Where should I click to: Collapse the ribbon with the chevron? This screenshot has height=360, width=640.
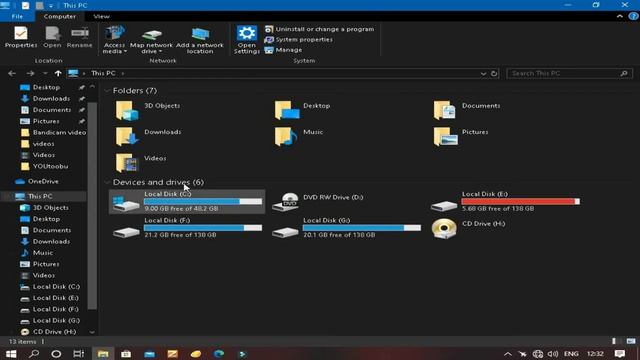click(620, 16)
